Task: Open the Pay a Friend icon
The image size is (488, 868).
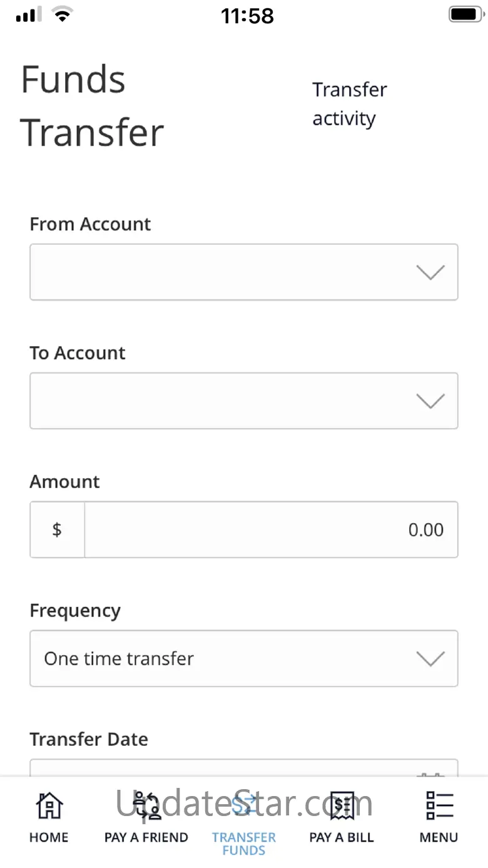Action: click(146, 806)
